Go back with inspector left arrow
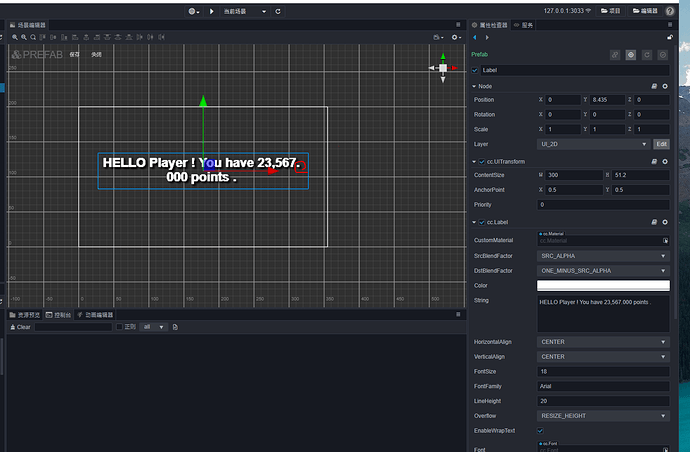This screenshot has height=452, width=690. pyautogui.click(x=475, y=37)
